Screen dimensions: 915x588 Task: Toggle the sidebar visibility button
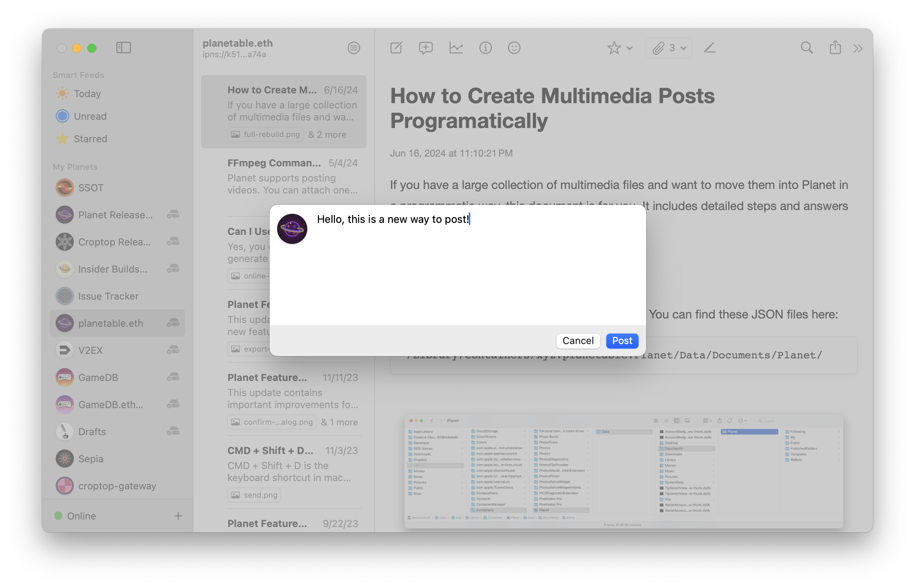124,48
